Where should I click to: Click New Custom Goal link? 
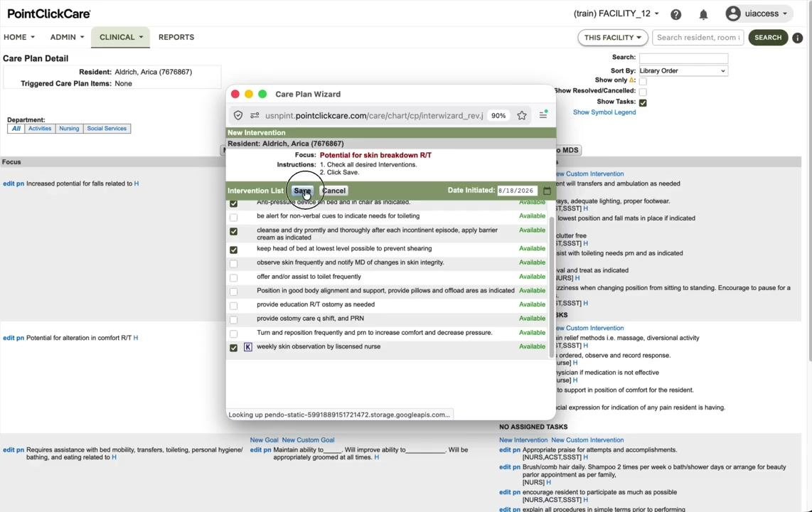[308, 440]
